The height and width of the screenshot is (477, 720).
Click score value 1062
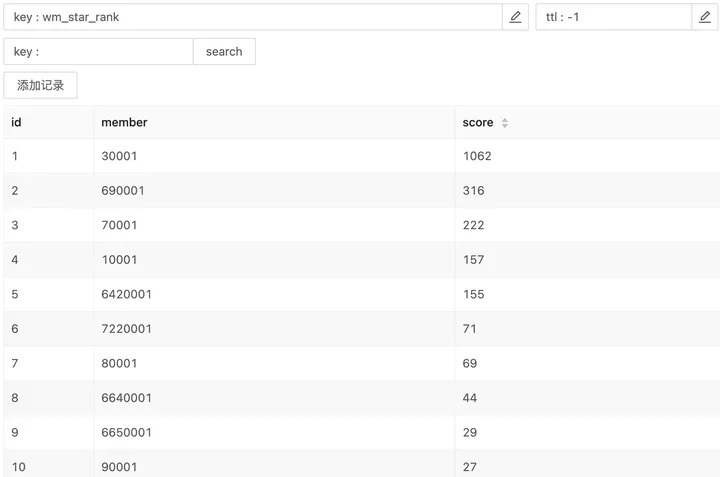[x=477, y=156]
